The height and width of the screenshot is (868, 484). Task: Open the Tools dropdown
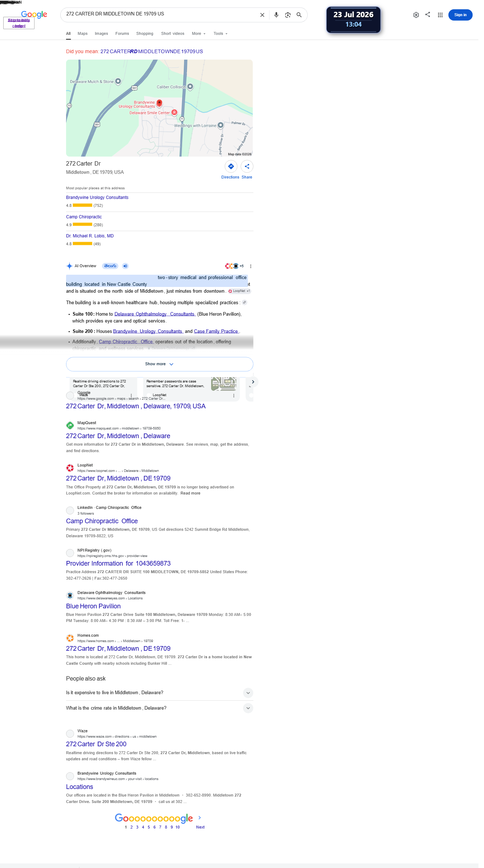tap(220, 34)
